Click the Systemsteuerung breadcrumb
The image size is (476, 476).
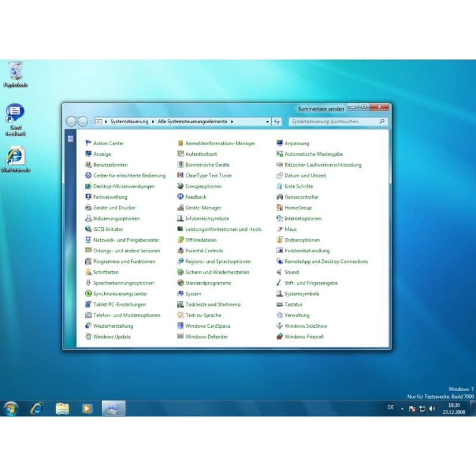point(129,121)
